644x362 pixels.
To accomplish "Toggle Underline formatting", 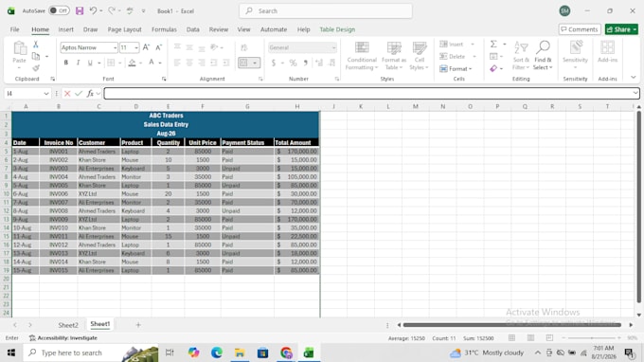I will coord(90,63).
